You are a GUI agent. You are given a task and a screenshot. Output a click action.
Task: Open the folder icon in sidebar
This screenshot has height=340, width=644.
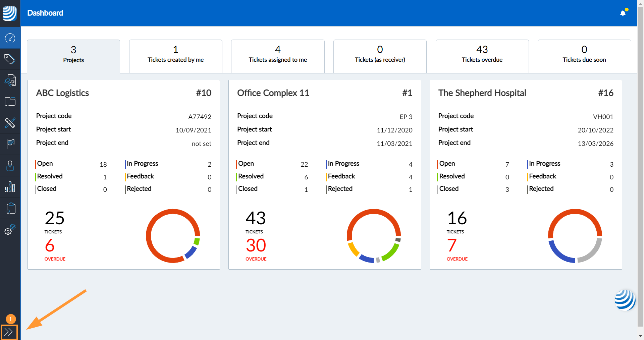pos(10,102)
